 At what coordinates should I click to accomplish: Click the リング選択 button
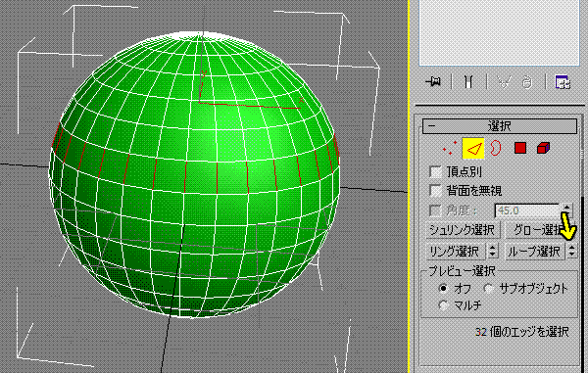[x=456, y=252]
